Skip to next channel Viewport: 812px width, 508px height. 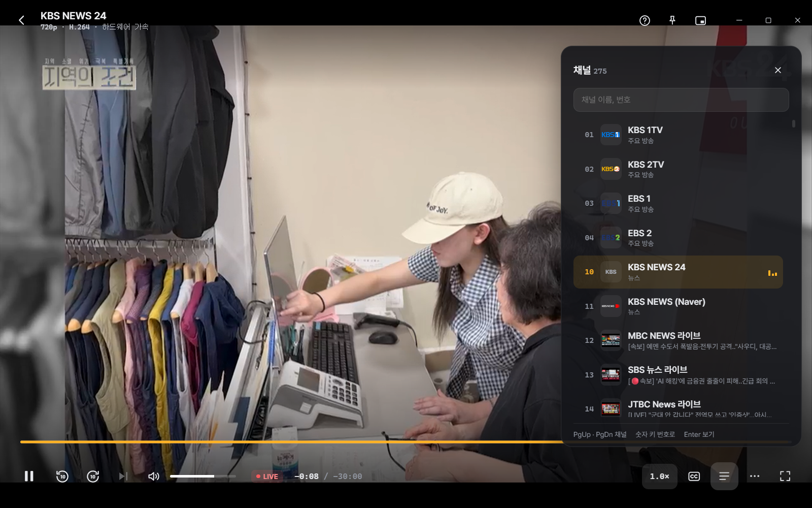[123, 476]
